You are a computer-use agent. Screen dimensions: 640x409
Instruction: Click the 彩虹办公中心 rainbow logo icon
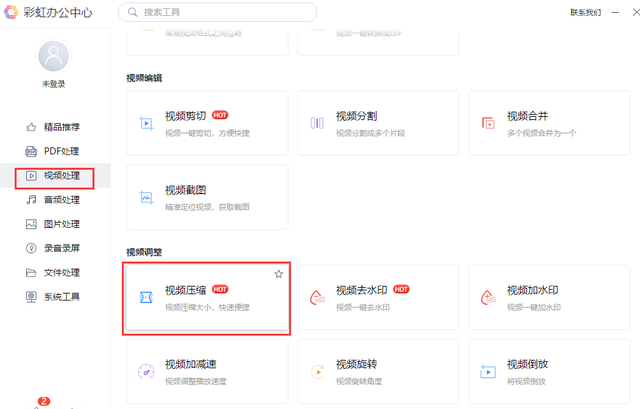pyautogui.click(x=11, y=12)
